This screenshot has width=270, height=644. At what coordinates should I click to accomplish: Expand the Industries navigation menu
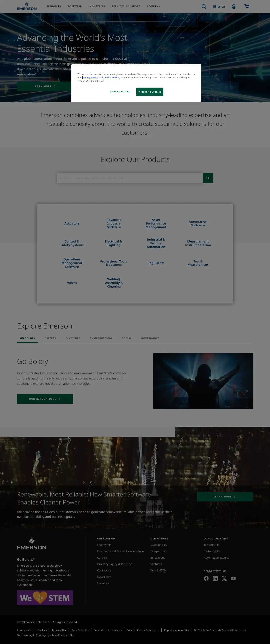point(96,6)
